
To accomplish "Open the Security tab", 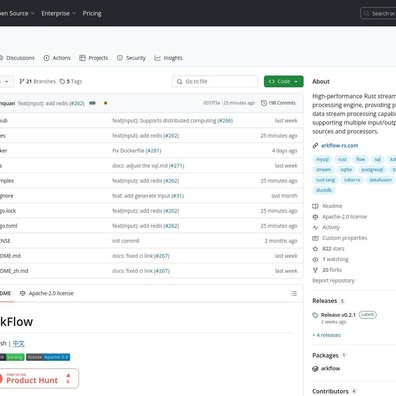I will tap(131, 58).
